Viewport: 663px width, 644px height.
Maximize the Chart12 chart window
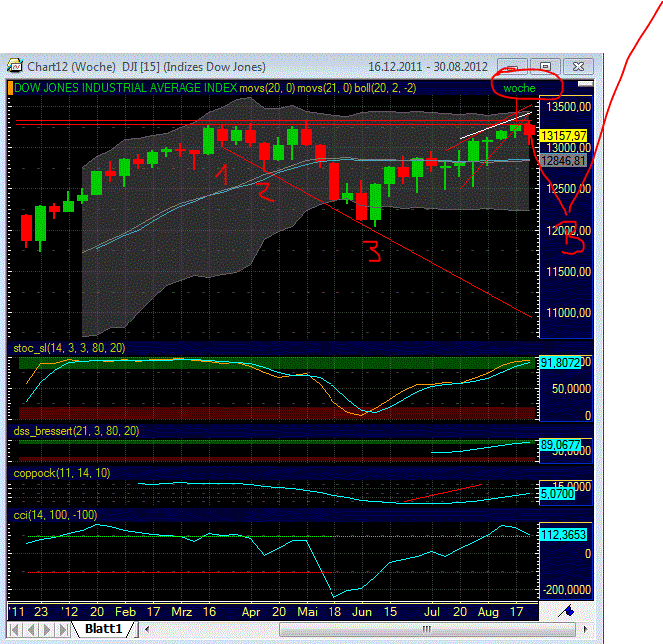pos(545,66)
